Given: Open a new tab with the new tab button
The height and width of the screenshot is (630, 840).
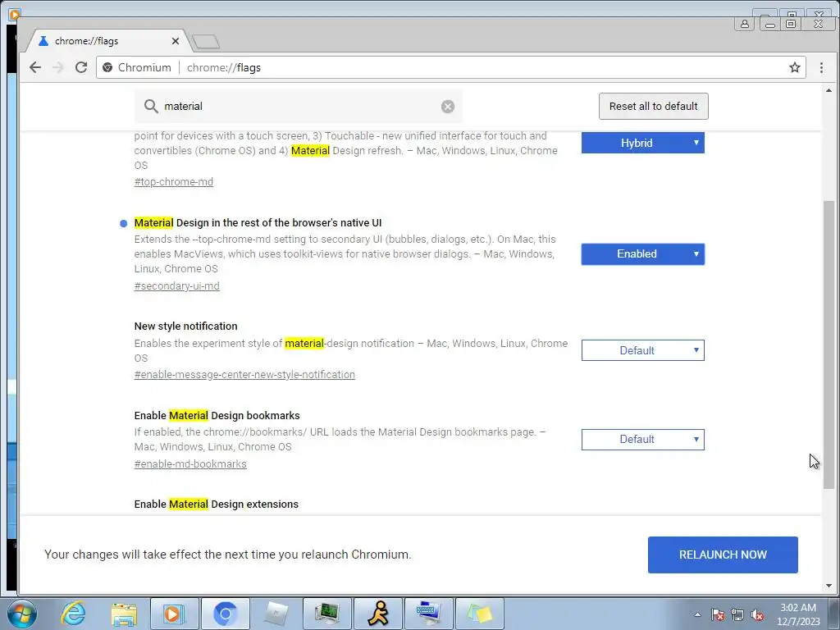Looking at the screenshot, I should [206, 41].
